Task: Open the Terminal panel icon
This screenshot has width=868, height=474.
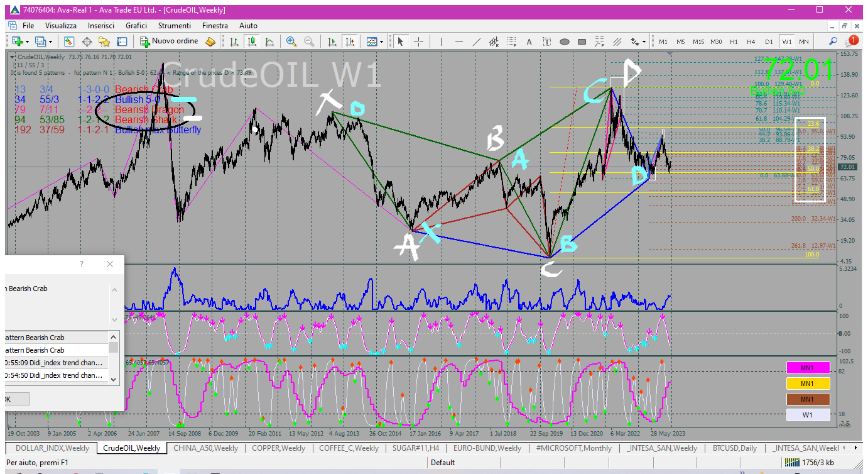Action: tap(122, 41)
